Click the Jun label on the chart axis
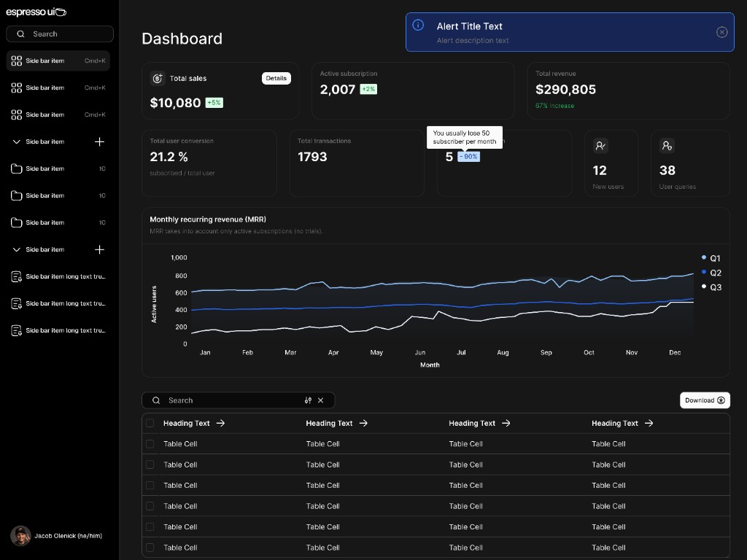Viewport: 747px width, 560px height. (x=419, y=352)
